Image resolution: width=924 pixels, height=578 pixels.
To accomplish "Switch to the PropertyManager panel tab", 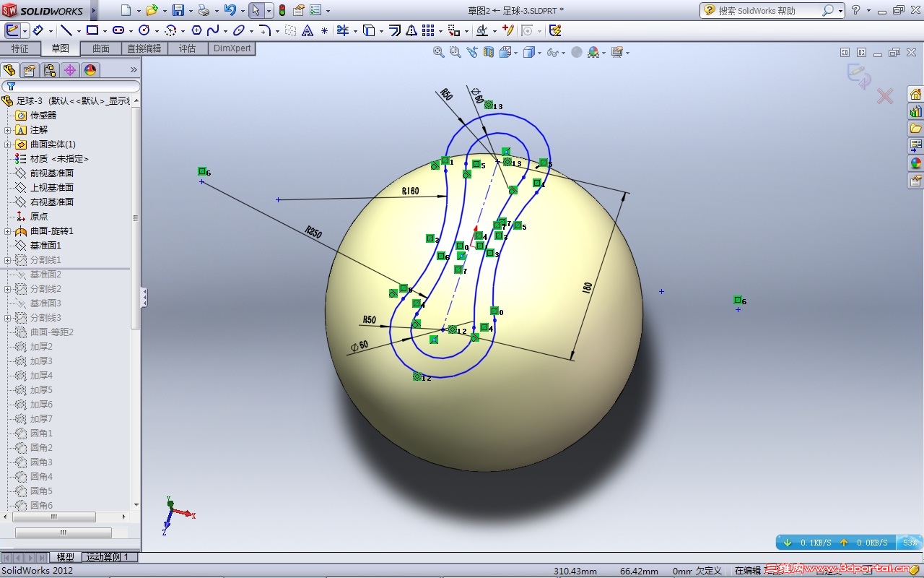I will 29,70.
